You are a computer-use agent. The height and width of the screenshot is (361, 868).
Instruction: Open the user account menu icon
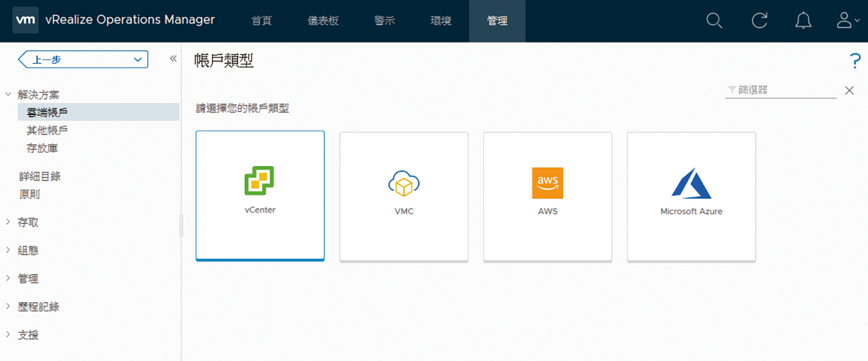(x=848, y=21)
